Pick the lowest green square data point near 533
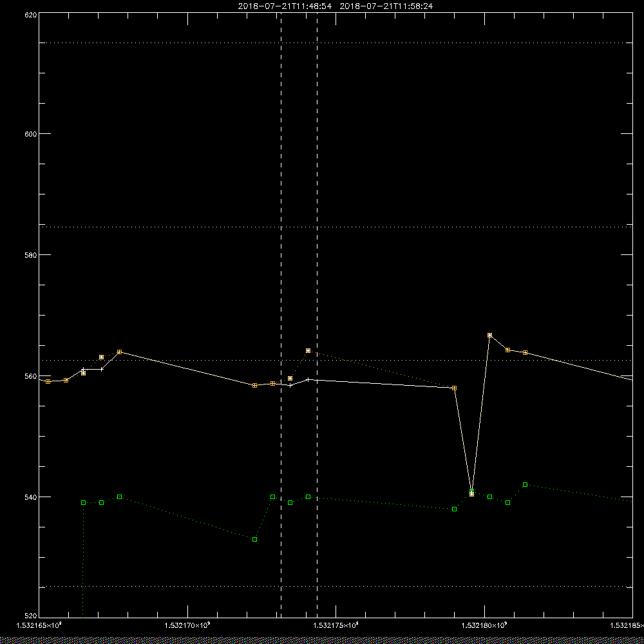 [x=254, y=539]
